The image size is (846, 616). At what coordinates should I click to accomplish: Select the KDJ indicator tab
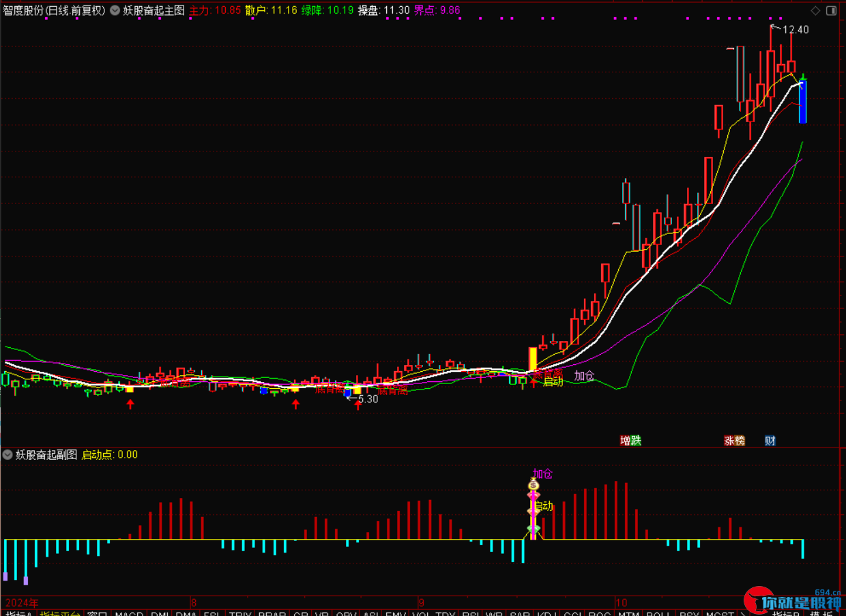[x=546, y=613]
